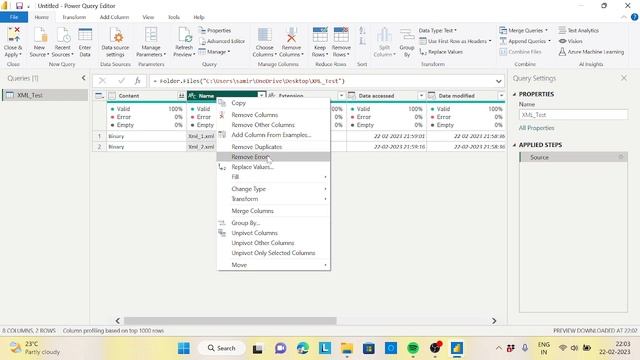Screen dimensions: 640x360
Task: Choose Merge Columns menu item
Action: (273, 211)
